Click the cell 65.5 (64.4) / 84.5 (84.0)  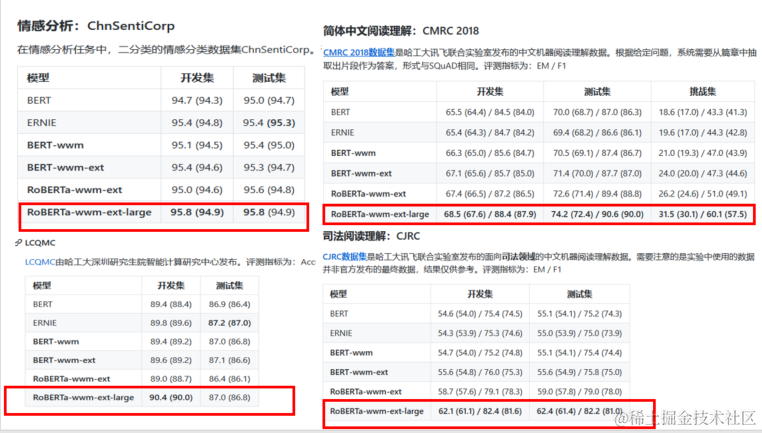tap(490, 112)
